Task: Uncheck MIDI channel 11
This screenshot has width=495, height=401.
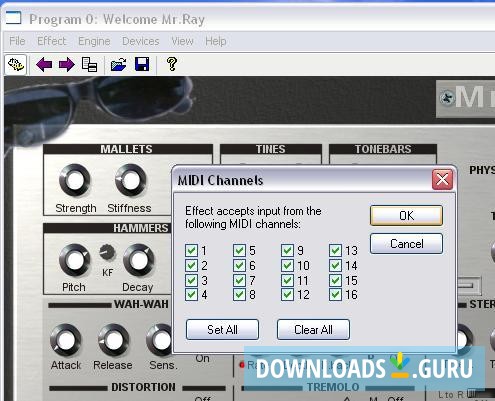Action: click(287, 280)
